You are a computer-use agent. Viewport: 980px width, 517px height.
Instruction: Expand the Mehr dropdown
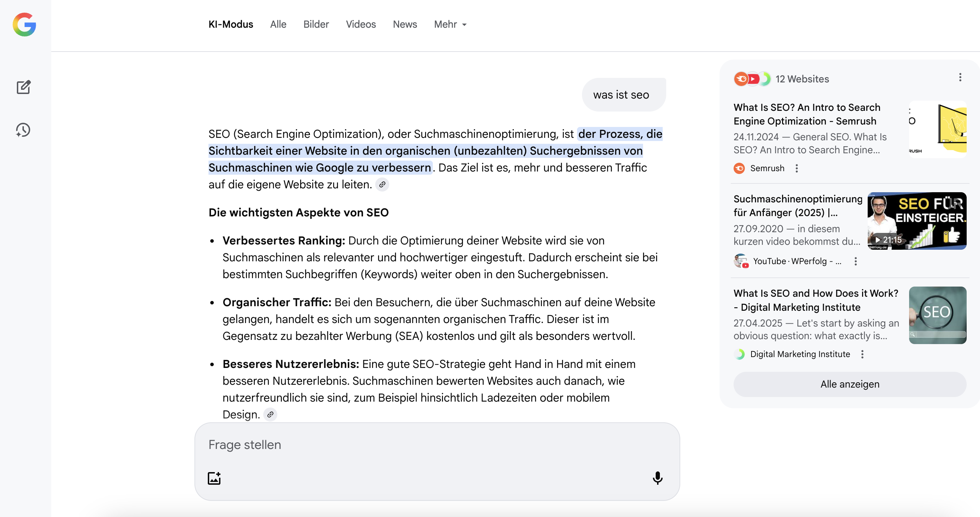point(450,24)
